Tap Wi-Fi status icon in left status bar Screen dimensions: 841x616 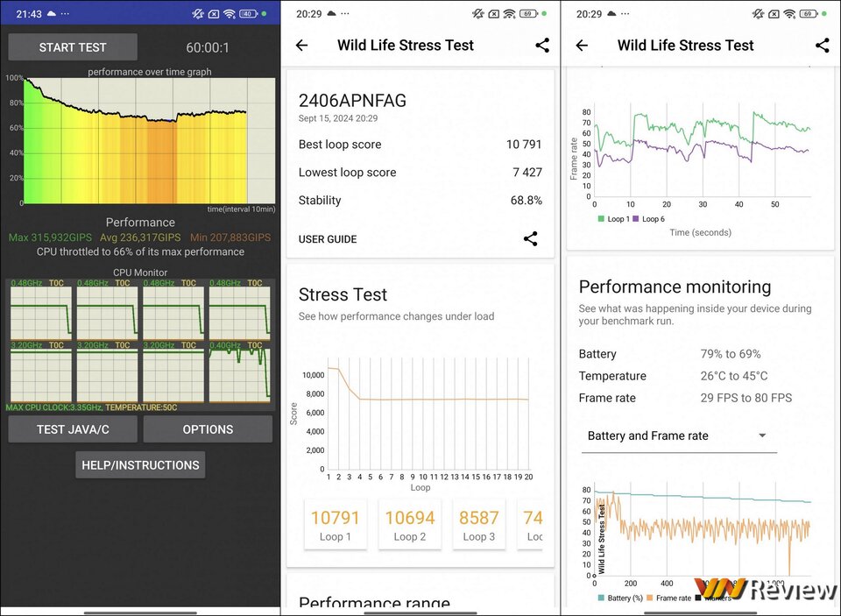230,14
